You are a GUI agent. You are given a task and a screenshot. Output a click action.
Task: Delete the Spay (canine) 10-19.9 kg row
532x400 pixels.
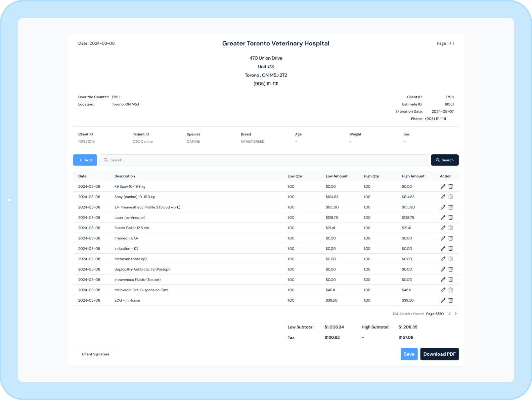pyautogui.click(x=450, y=197)
